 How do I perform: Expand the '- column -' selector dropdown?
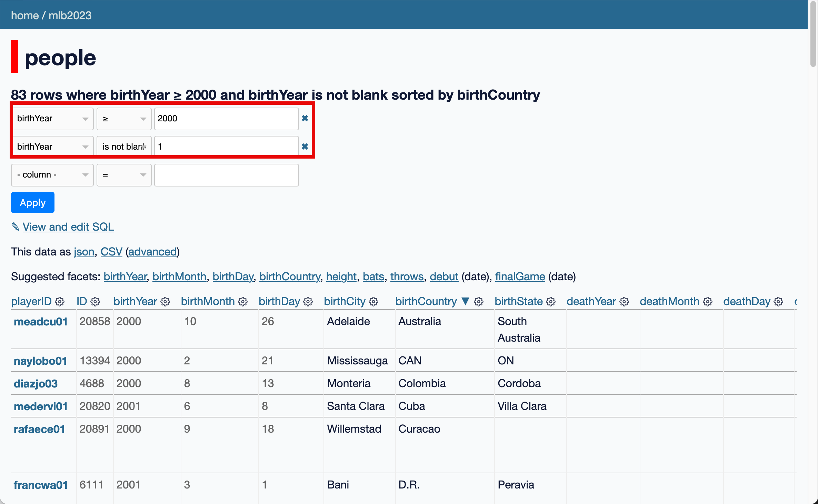(x=52, y=175)
